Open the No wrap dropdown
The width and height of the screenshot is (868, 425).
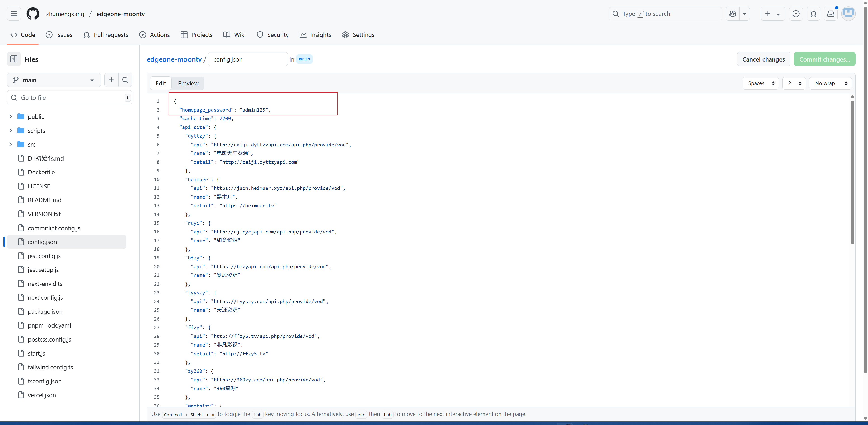click(831, 83)
